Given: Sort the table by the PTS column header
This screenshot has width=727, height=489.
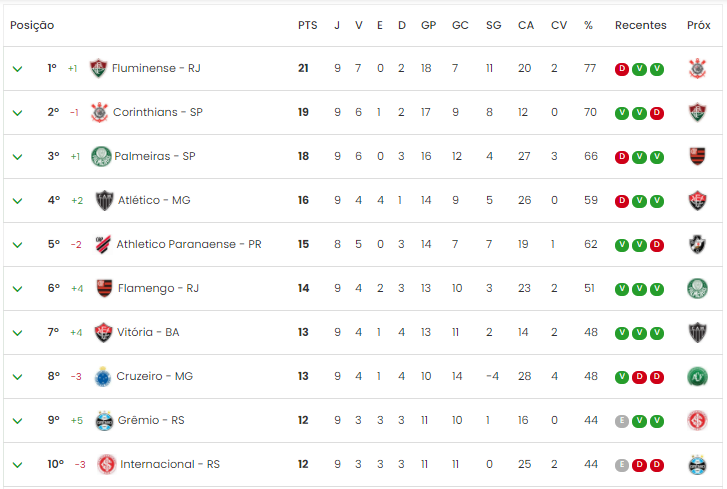Looking at the screenshot, I should [307, 25].
